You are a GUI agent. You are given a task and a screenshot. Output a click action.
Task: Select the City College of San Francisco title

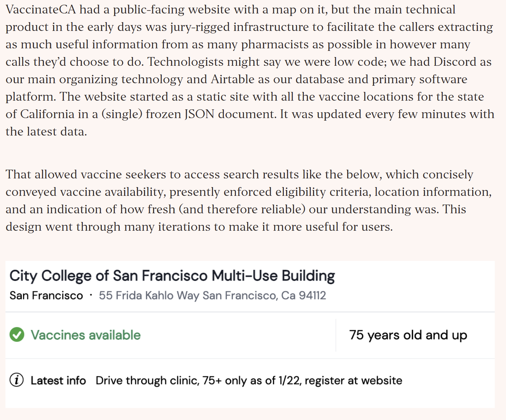click(172, 276)
